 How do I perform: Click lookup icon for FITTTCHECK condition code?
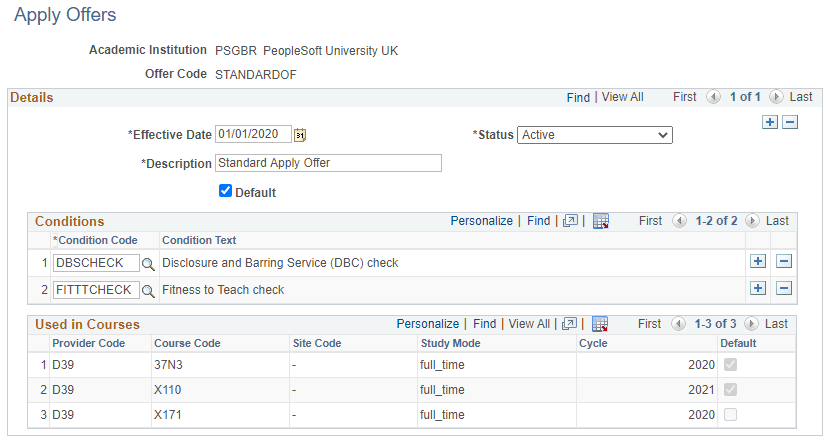(148, 290)
